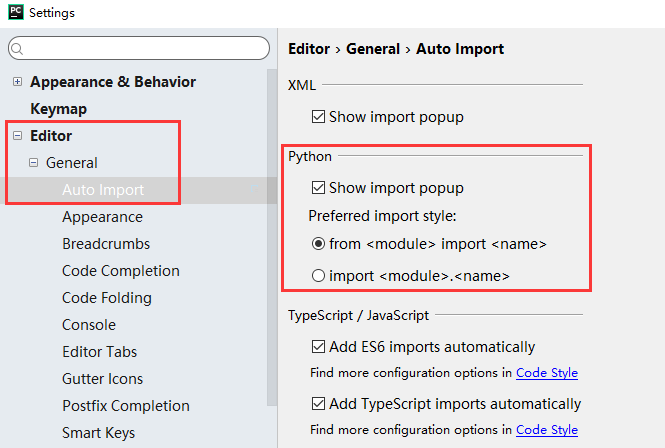The image size is (665, 448).
Task: Open Editor Tabs settings
Action: [99, 352]
